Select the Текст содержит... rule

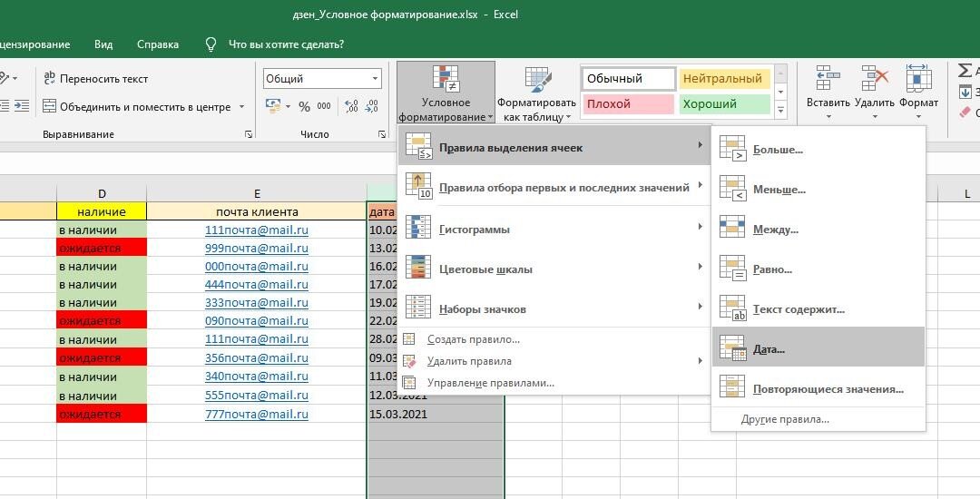pos(818,308)
